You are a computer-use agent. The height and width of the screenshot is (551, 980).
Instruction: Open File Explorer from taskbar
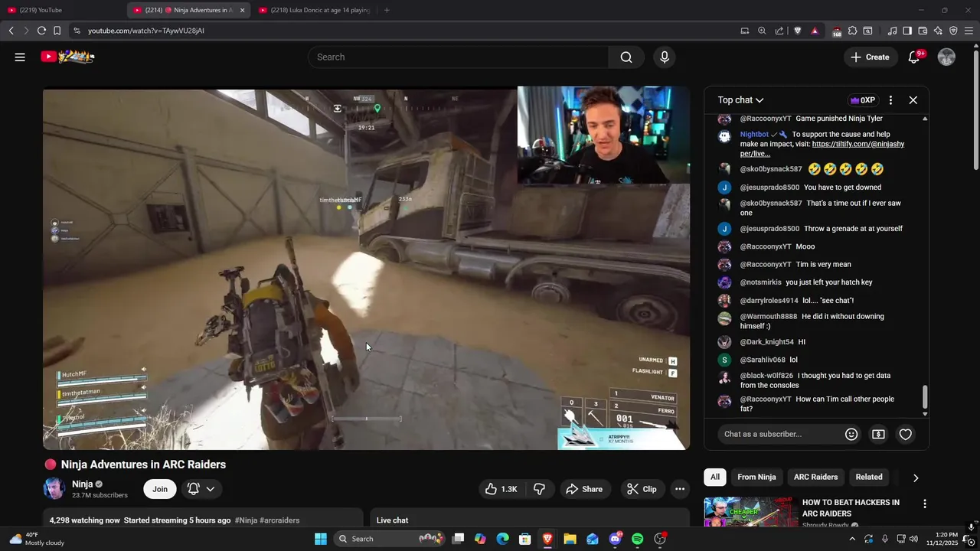[570, 539]
